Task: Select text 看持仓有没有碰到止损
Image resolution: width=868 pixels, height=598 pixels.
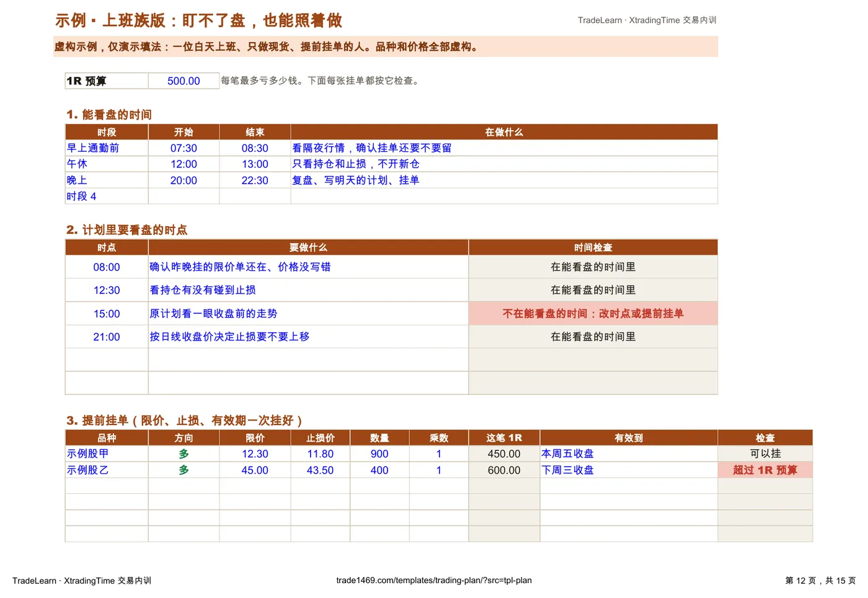Action: click(203, 290)
